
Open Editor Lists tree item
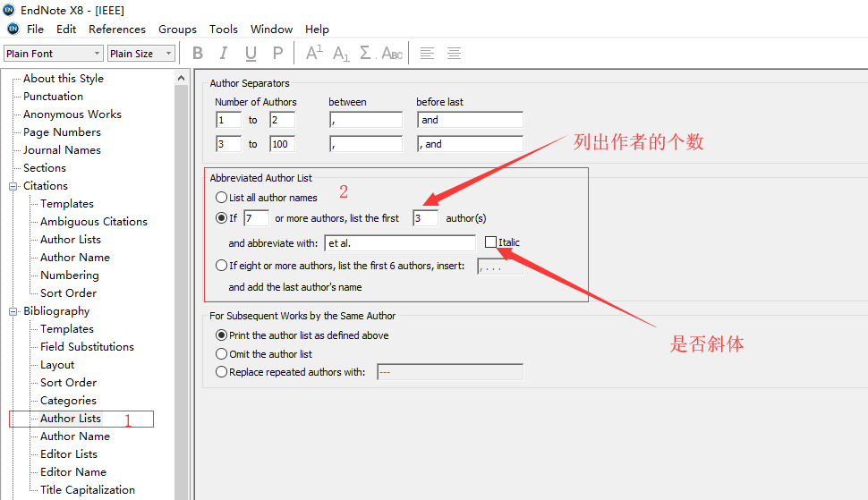tap(69, 454)
